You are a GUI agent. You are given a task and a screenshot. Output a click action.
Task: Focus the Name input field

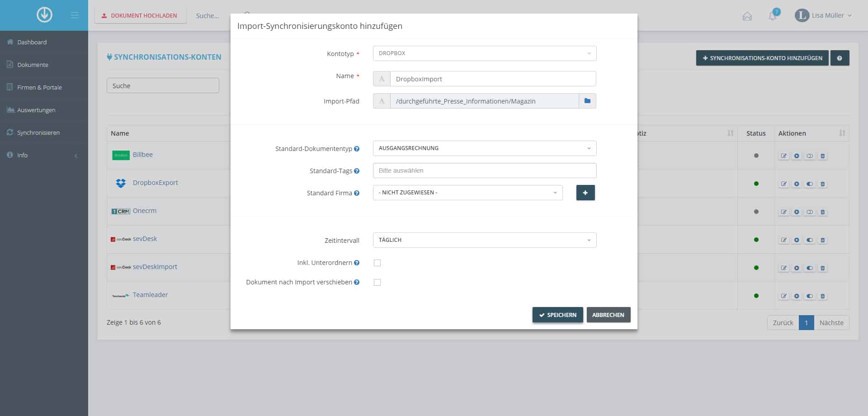(x=493, y=79)
